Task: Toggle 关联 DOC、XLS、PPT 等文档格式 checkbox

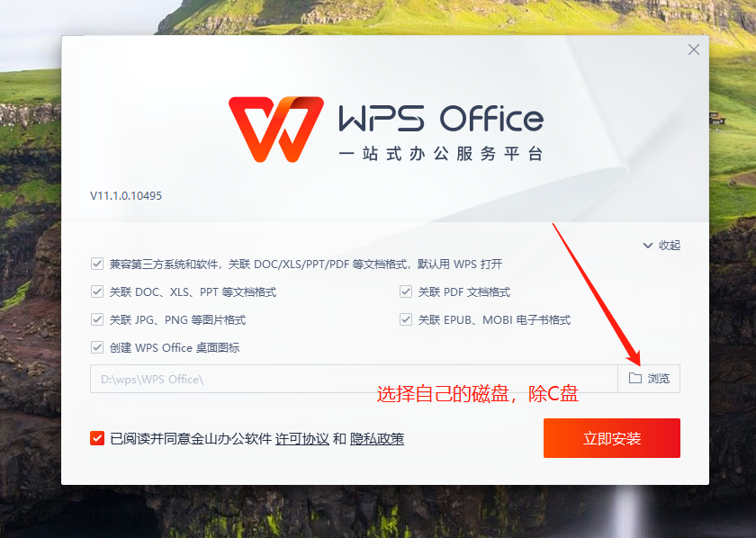Action: [x=97, y=291]
